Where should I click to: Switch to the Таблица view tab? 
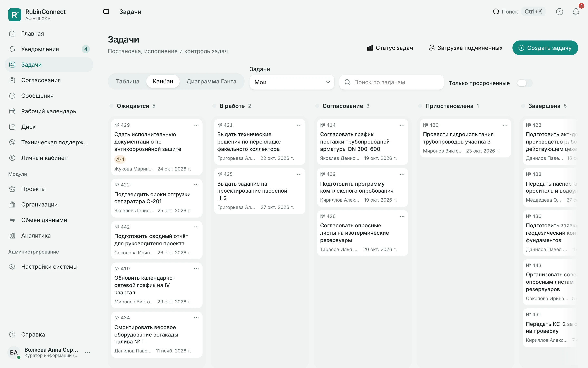click(x=128, y=81)
